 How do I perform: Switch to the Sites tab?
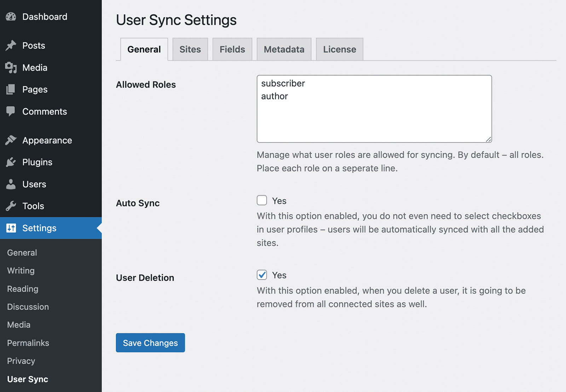[190, 50]
